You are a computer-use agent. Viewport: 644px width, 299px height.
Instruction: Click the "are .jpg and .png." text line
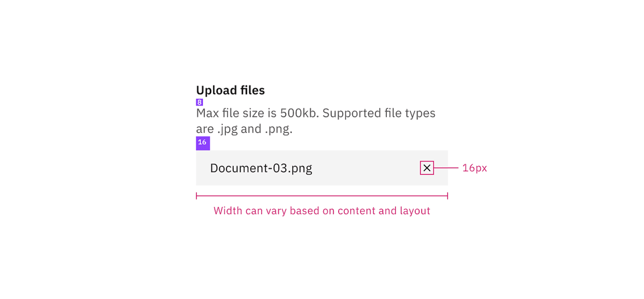tap(244, 129)
